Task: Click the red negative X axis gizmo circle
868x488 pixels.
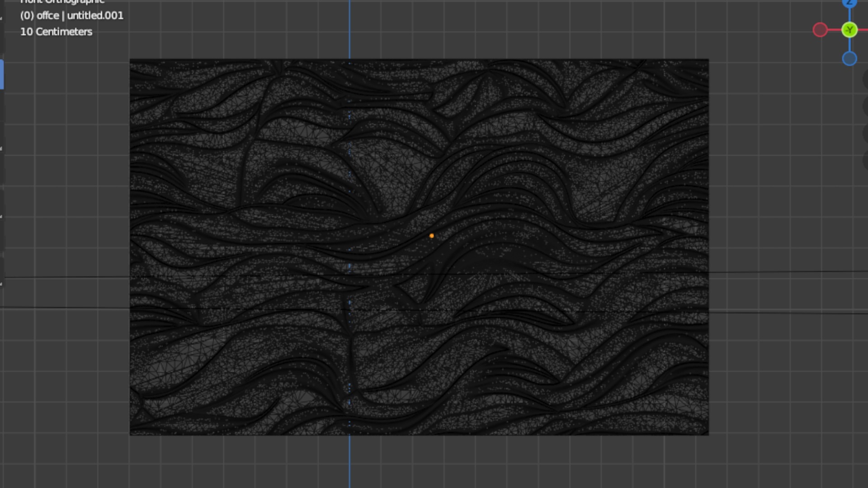Action: (820, 30)
